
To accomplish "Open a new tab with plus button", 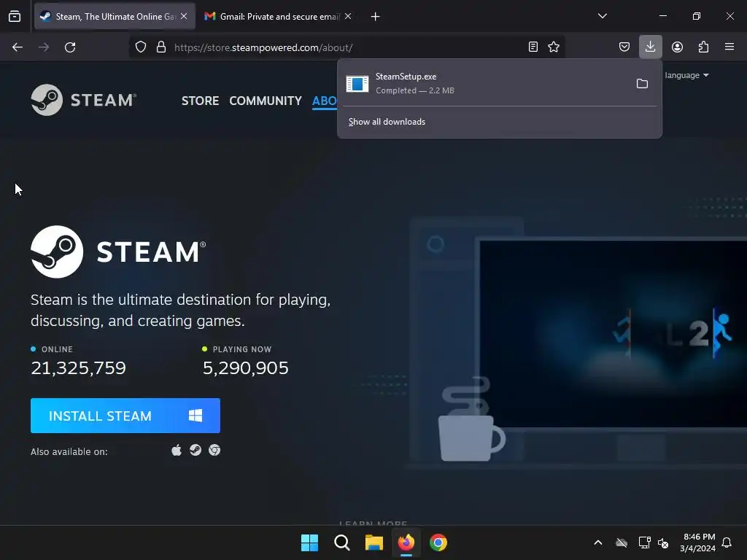I will tap(376, 17).
